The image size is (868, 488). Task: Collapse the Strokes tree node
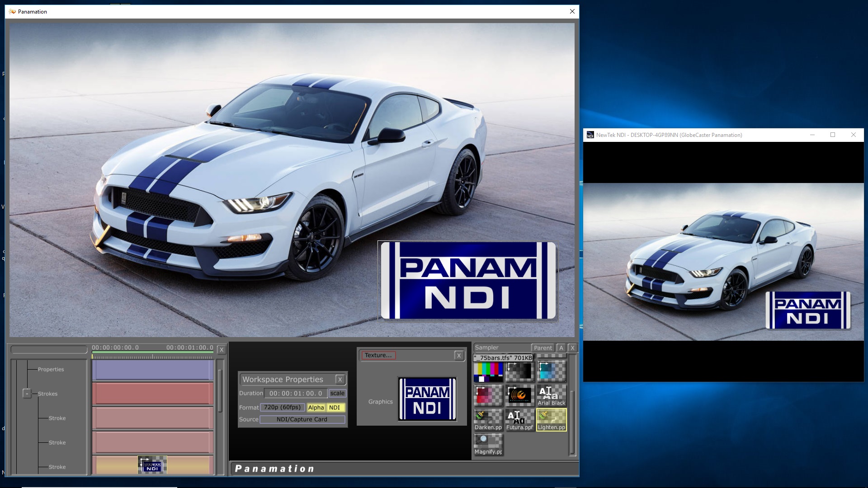point(27,394)
